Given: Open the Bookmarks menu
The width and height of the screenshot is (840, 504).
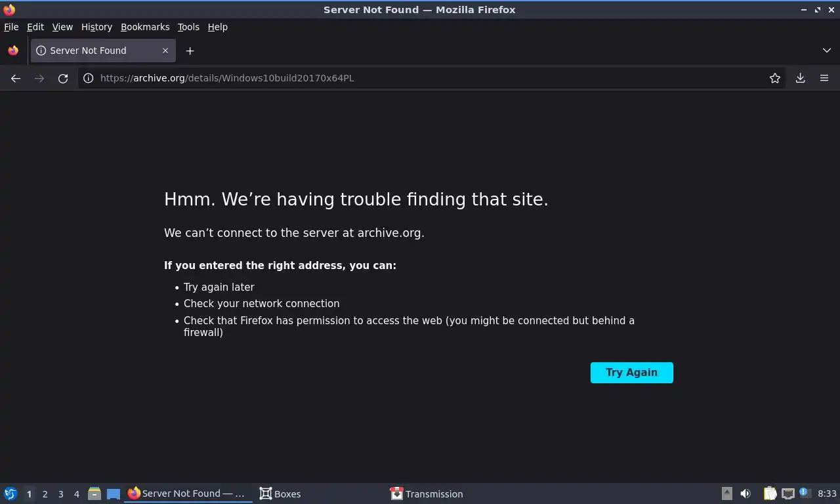Looking at the screenshot, I should click(145, 27).
